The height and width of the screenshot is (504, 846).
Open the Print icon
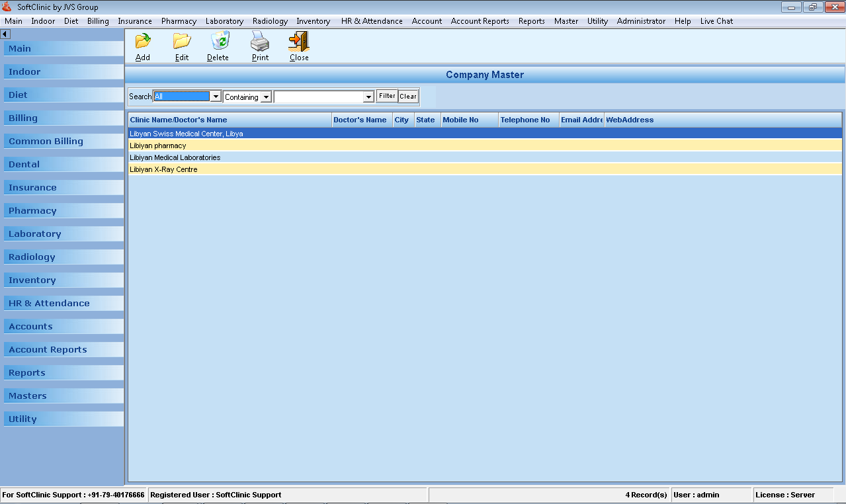pyautogui.click(x=259, y=45)
